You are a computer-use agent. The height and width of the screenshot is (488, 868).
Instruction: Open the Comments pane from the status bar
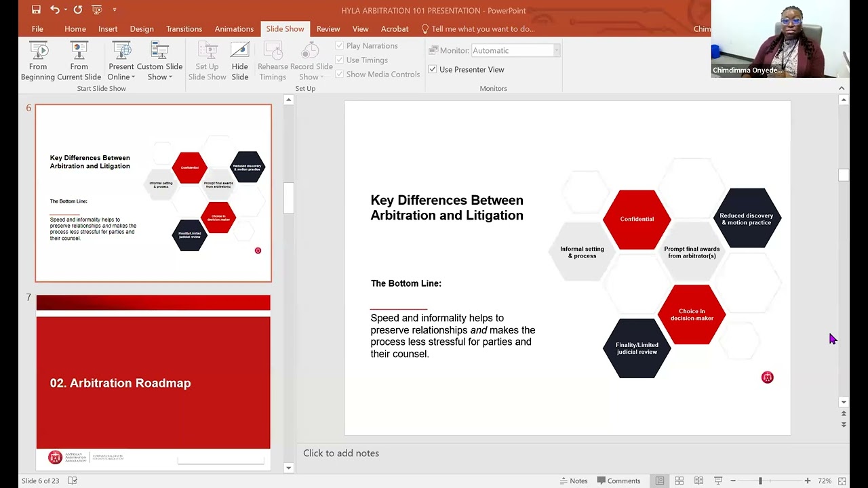618,481
